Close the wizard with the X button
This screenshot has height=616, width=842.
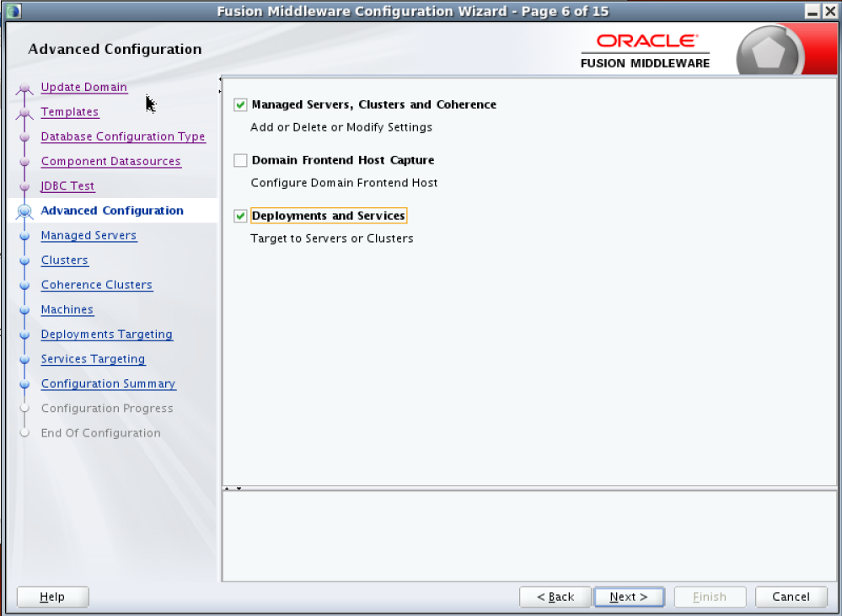(829, 11)
